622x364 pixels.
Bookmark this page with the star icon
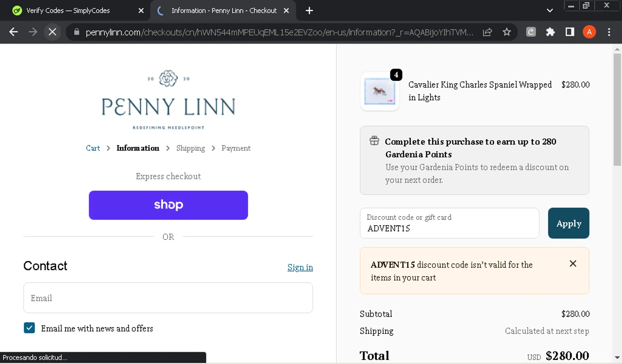tap(507, 32)
